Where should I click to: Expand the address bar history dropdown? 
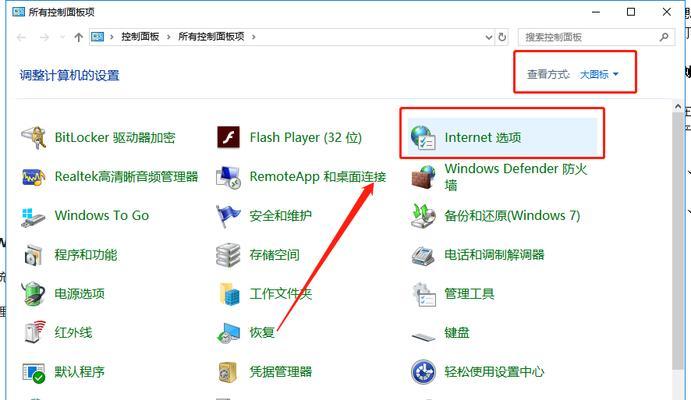(489, 37)
